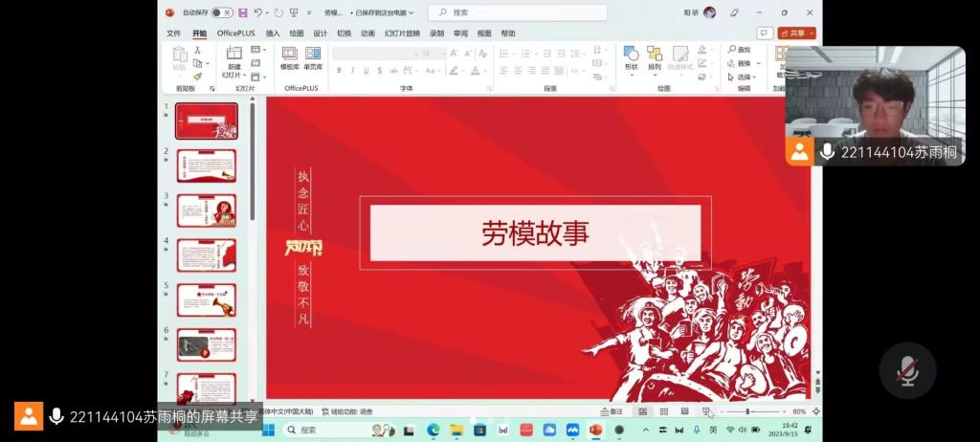This screenshot has height=442, width=980.
Task: Toggle the AutoSave (自动保存) switch
Action: [221, 12]
